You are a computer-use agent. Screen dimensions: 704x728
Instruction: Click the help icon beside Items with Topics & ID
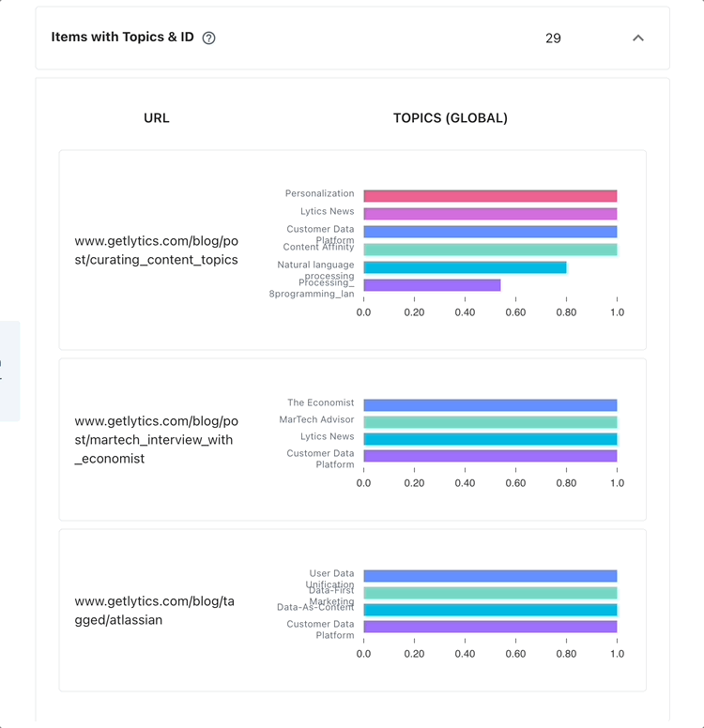[x=208, y=38]
